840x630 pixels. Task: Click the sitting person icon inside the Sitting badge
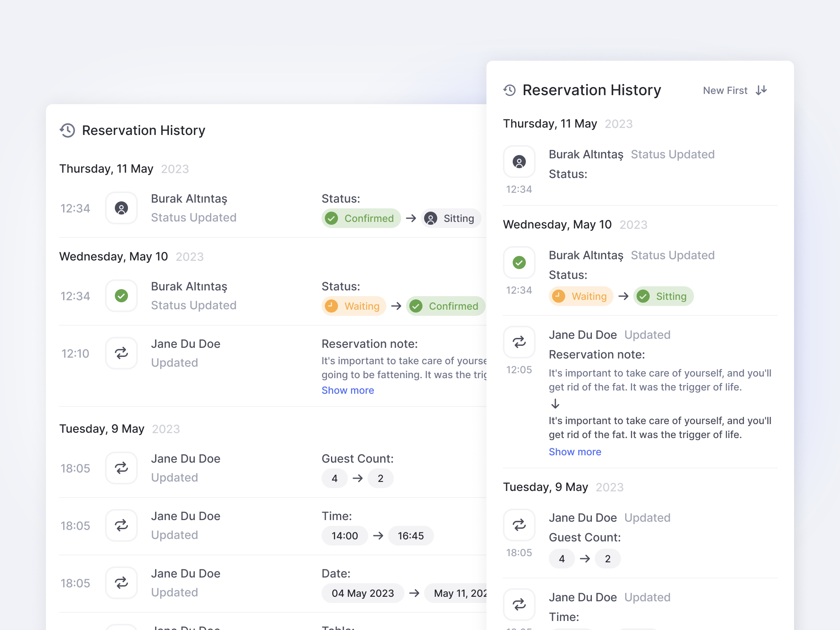click(x=430, y=218)
